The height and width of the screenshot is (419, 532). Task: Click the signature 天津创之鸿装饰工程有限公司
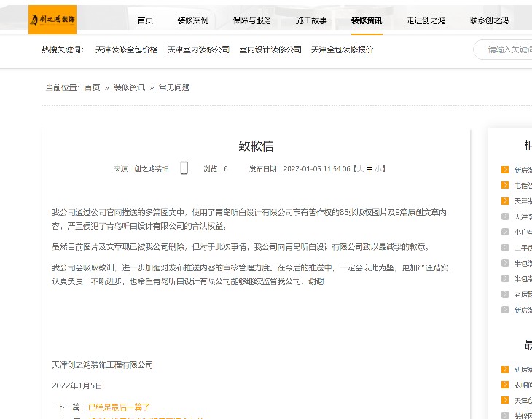point(103,365)
